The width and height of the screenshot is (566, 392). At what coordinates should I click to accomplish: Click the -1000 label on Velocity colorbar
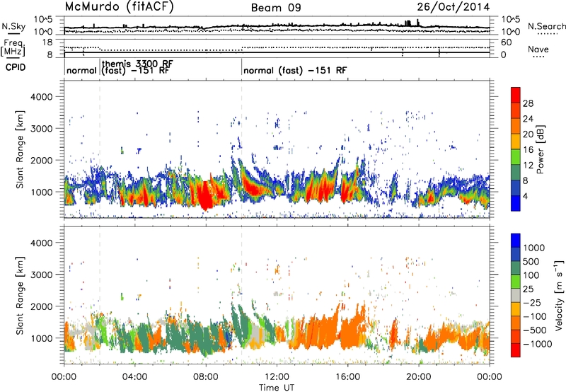click(538, 344)
